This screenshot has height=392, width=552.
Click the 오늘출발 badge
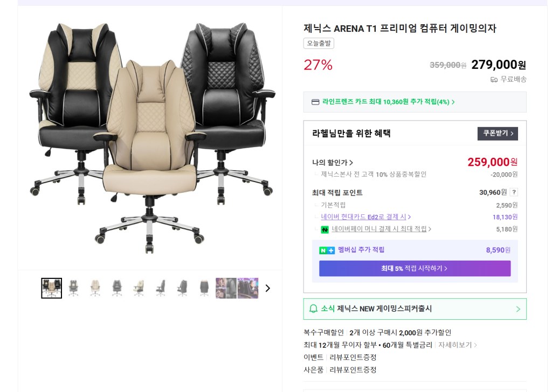[319, 43]
